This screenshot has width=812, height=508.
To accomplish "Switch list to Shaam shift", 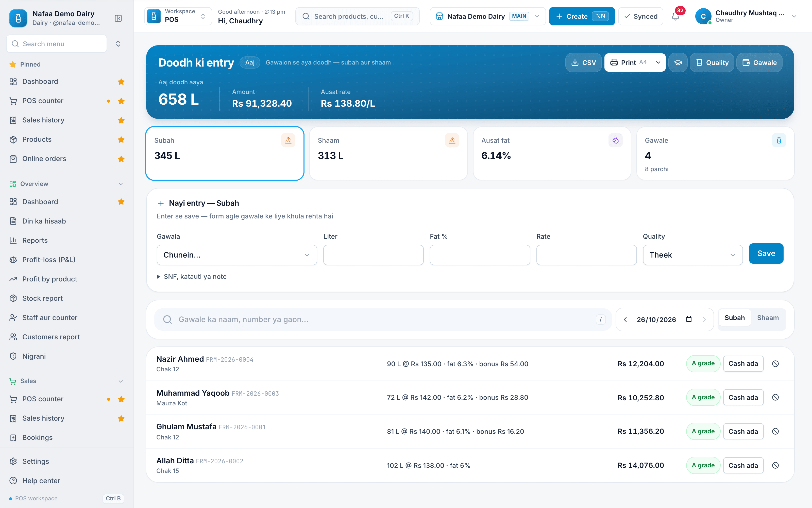I will coord(768,318).
